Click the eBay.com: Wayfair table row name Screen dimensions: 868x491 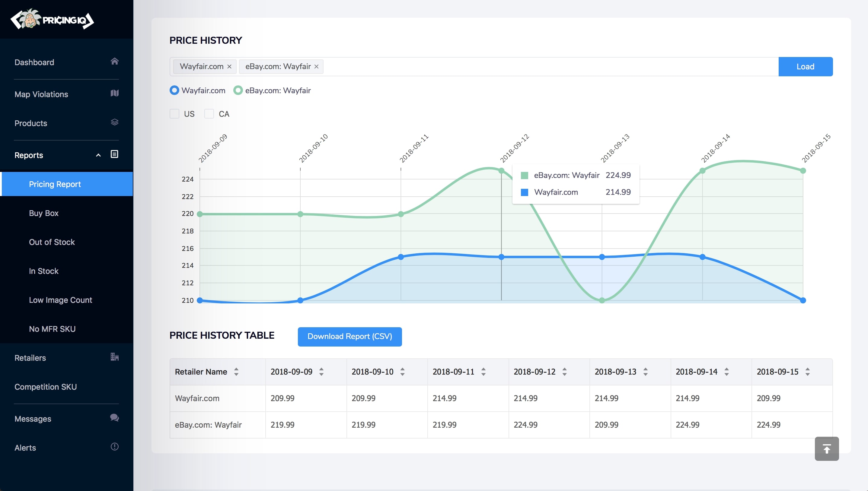(208, 425)
